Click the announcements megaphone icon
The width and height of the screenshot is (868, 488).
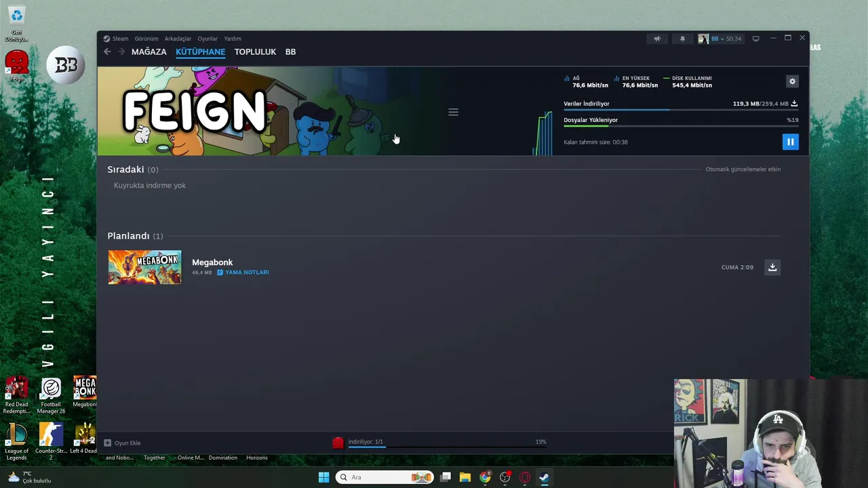657,39
